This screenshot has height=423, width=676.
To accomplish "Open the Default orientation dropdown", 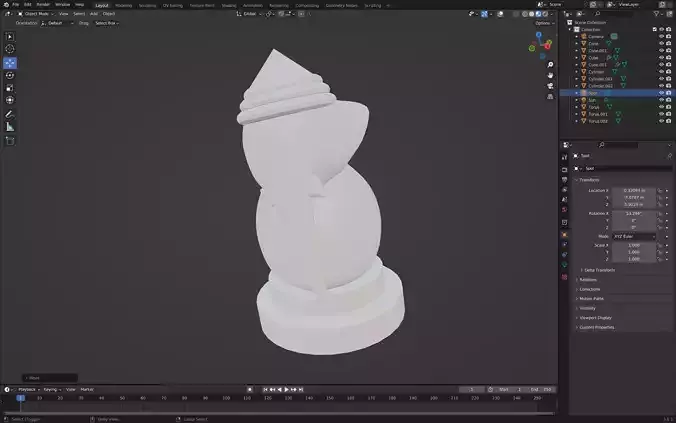I will (x=57, y=23).
